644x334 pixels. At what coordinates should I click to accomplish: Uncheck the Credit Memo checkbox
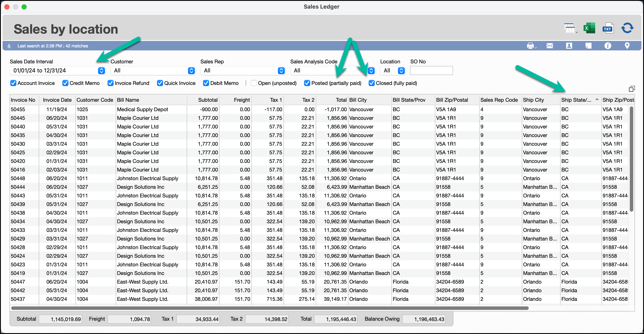pyautogui.click(x=65, y=83)
